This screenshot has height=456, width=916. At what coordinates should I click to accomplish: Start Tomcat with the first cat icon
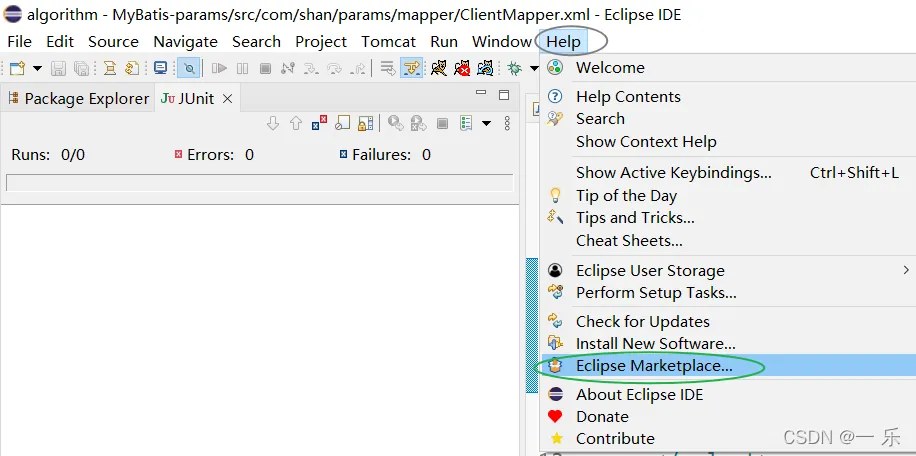coord(439,68)
